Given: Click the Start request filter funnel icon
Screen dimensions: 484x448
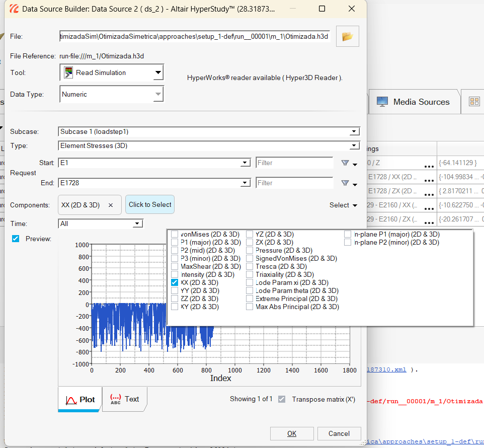Looking at the screenshot, I should click(x=345, y=163).
